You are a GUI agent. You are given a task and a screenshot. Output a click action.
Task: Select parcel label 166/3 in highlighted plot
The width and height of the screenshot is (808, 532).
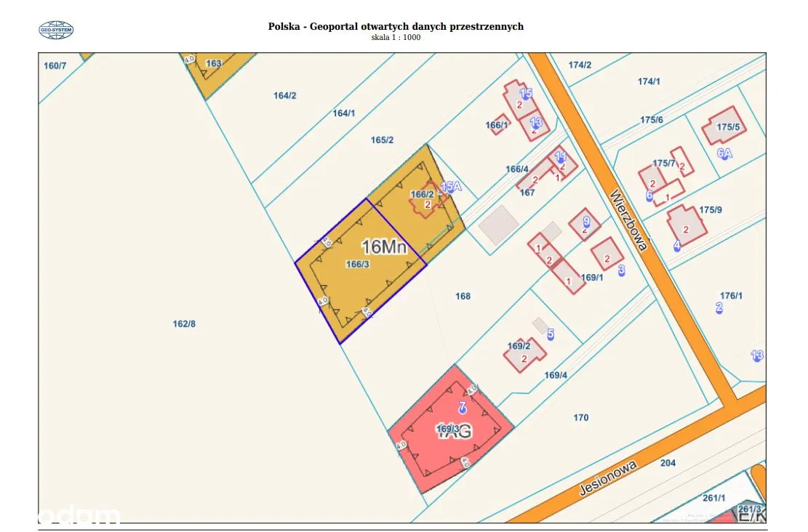(x=358, y=265)
